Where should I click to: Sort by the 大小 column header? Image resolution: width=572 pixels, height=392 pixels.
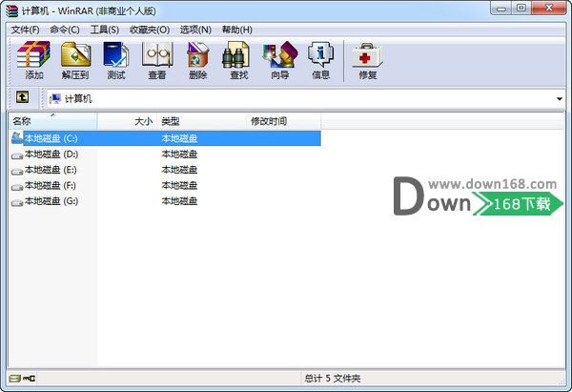pyautogui.click(x=127, y=121)
